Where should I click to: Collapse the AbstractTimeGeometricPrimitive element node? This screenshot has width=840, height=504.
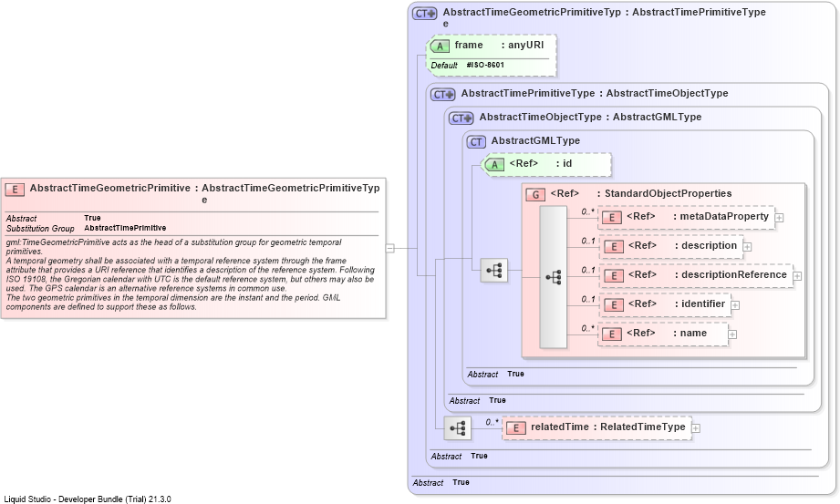(x=390, y=248)
